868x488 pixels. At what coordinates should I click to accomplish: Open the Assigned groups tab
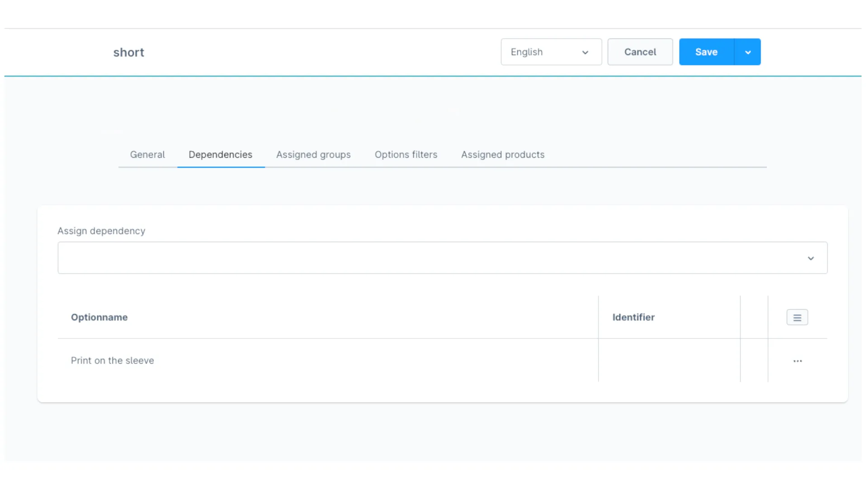(313, 155)
